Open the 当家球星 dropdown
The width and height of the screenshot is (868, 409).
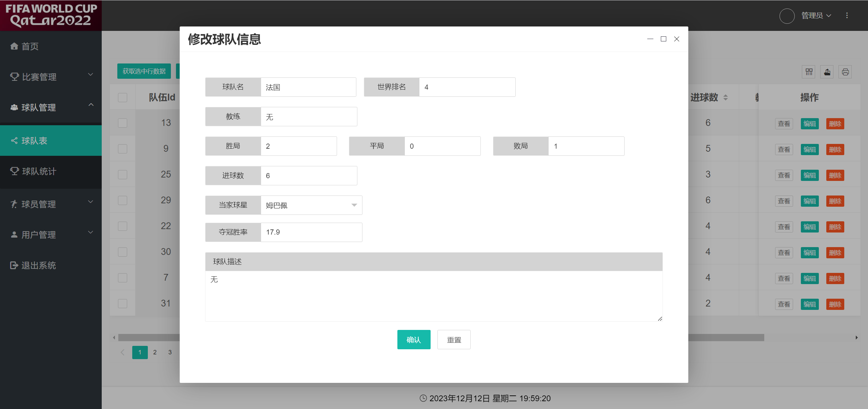(x=311, y=205)
